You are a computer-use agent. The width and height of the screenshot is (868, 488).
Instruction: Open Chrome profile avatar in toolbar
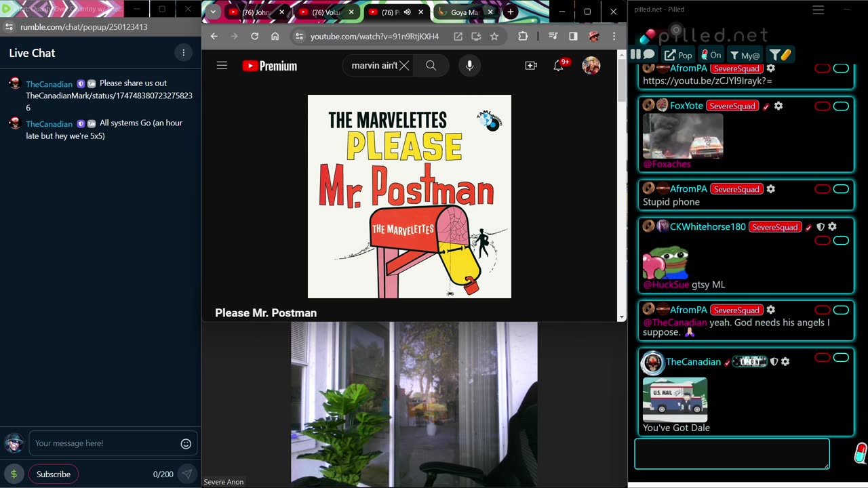(x=594, y=37)
